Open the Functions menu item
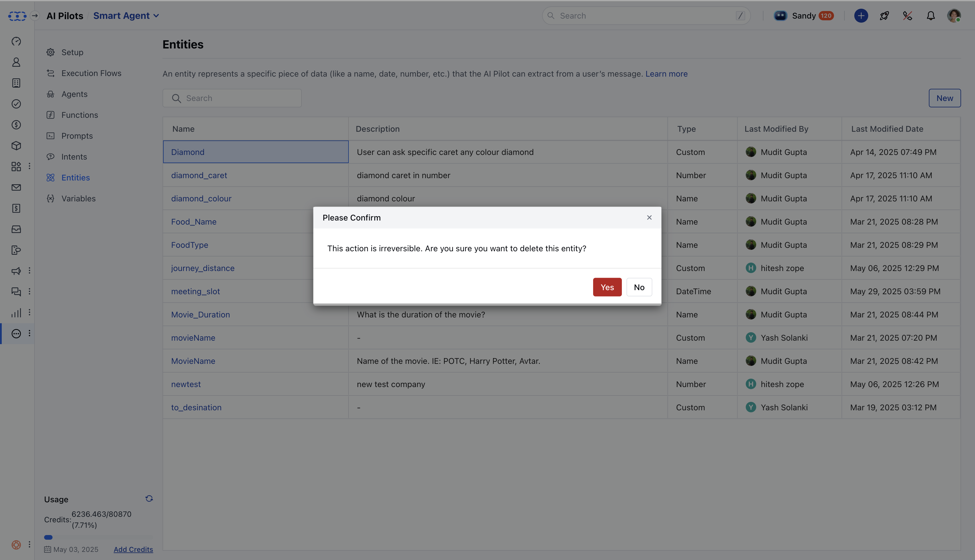The image size is (975, 560). [72, 115]
